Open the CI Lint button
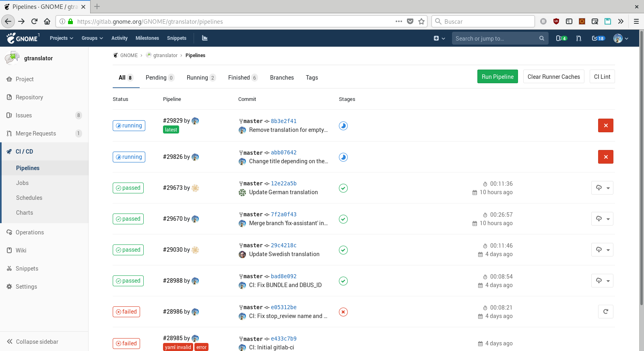644x351 pixels. coord(602,77)
